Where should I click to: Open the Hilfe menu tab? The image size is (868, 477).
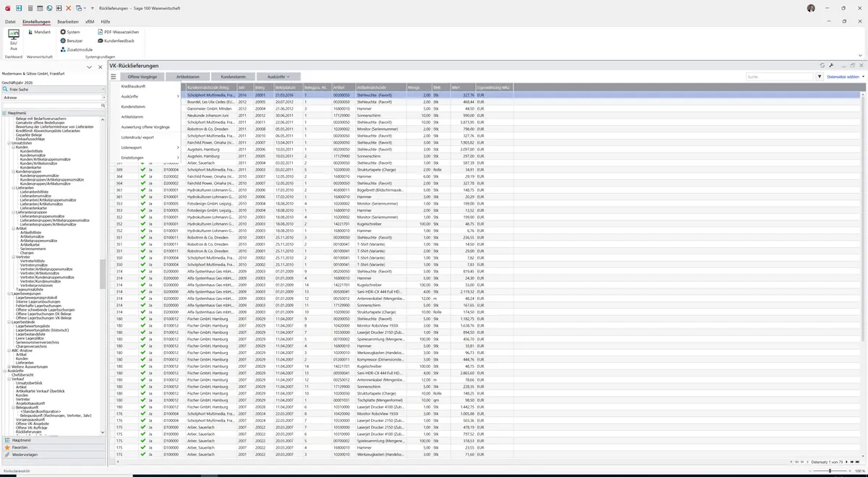pyautogui.click(x=106, y=22)
